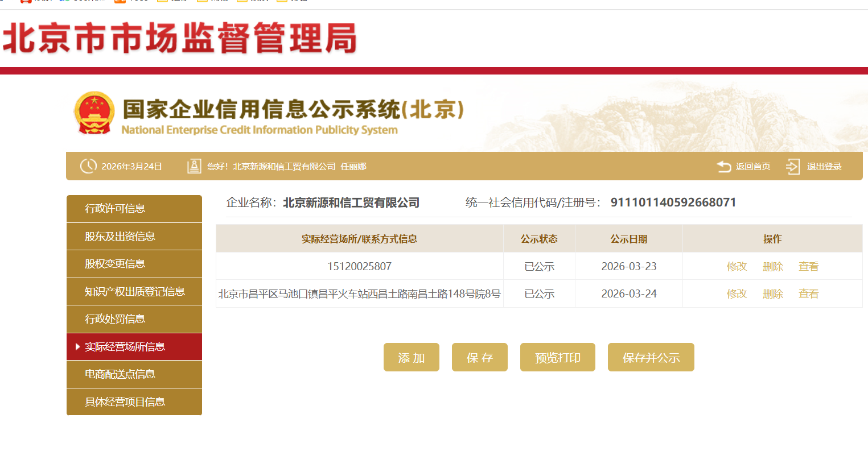
Task: Click the date 2026年3月24日 in the gold bar
Action: pos(132,166)
